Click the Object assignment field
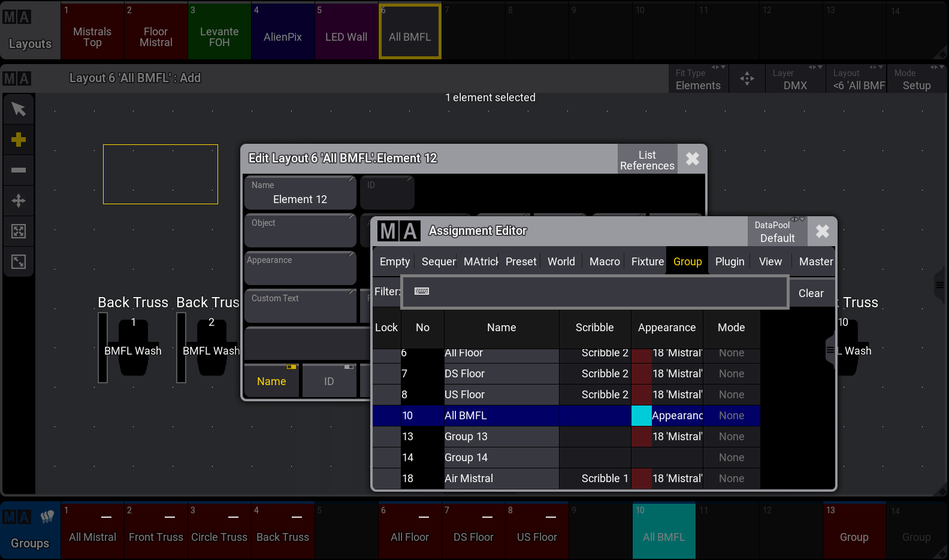Screen dimensions: 949x560 [x=300, y=230]
